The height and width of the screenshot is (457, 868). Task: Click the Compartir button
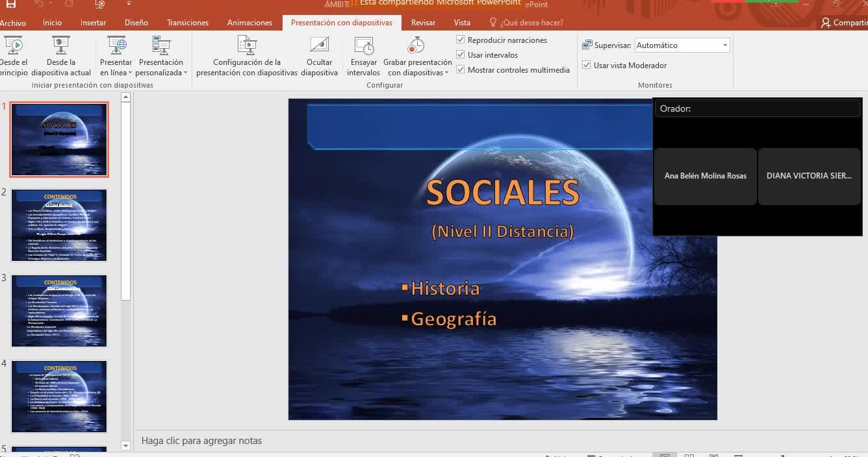[844, 23]
